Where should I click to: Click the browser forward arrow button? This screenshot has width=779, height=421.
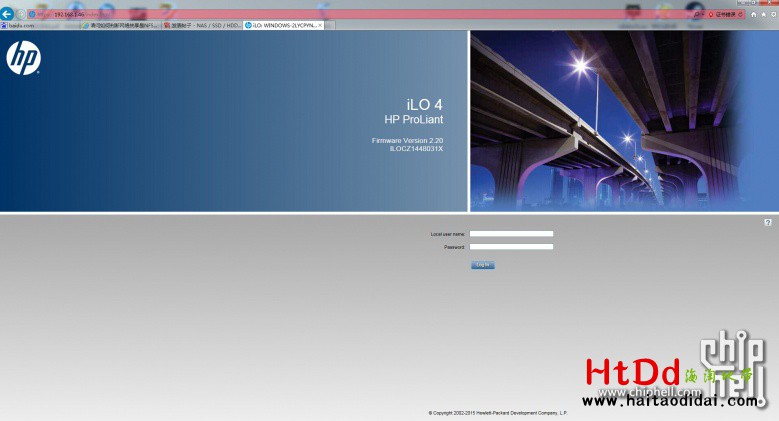coord(21,14)
